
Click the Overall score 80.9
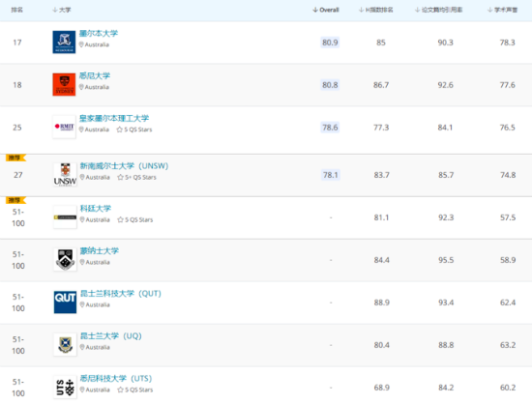point(330,43)
